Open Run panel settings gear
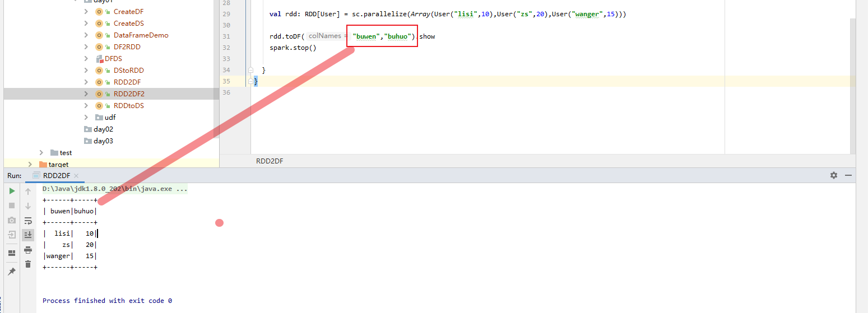This screenshot has width=868, height=313. click(x=834, y=175)
